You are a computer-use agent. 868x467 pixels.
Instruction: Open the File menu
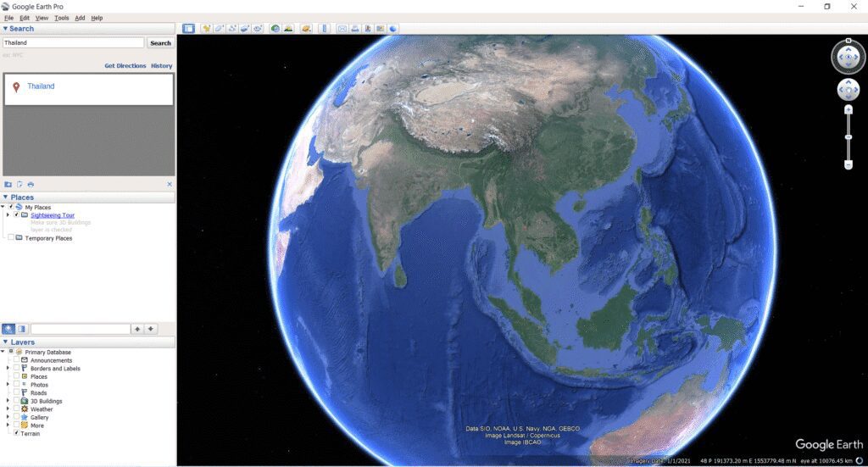[x=8, y=18]
